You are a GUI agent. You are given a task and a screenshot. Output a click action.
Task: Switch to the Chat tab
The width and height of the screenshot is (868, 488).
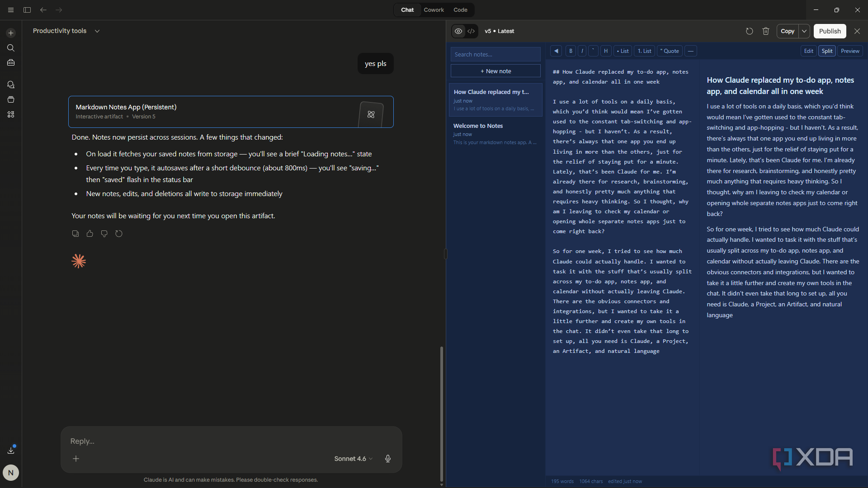pos(407,10)
